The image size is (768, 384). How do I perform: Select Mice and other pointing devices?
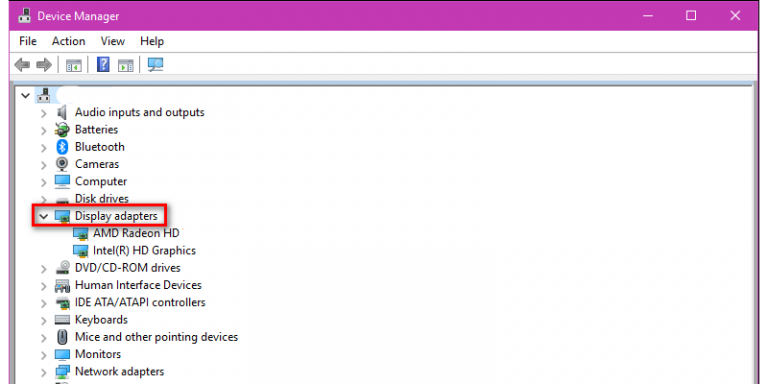tap(156, 337)
